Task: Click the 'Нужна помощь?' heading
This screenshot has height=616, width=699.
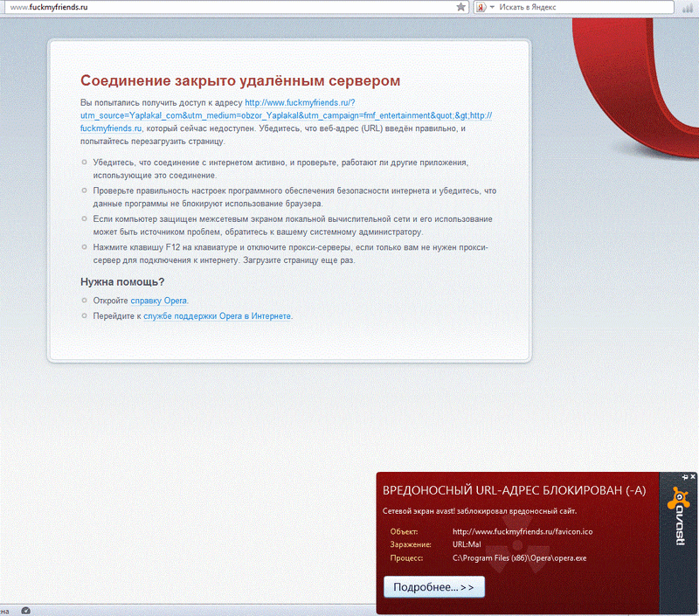Action: coord(122,281)
